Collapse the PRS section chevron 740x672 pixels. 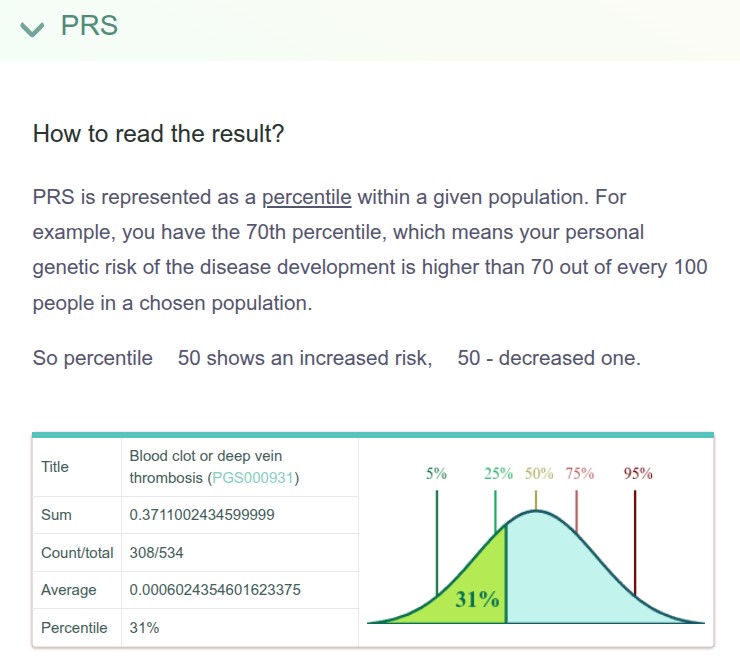click(x=32, y=29)
